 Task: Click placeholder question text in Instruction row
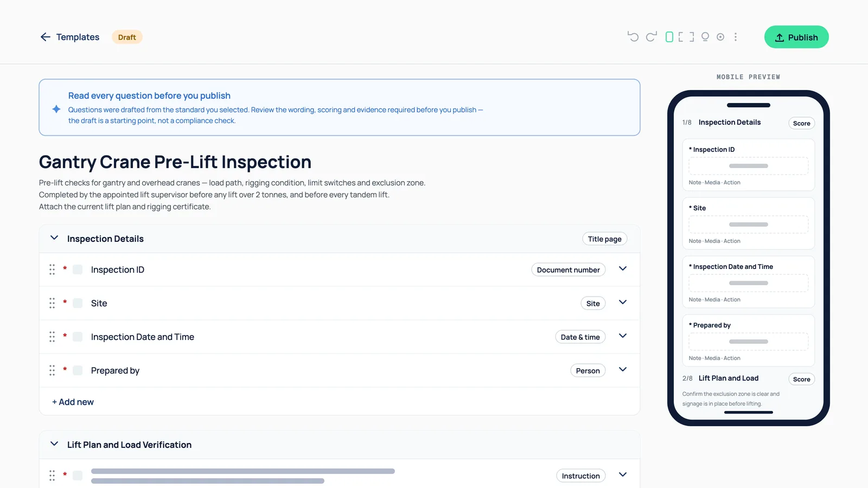(243, 476)
